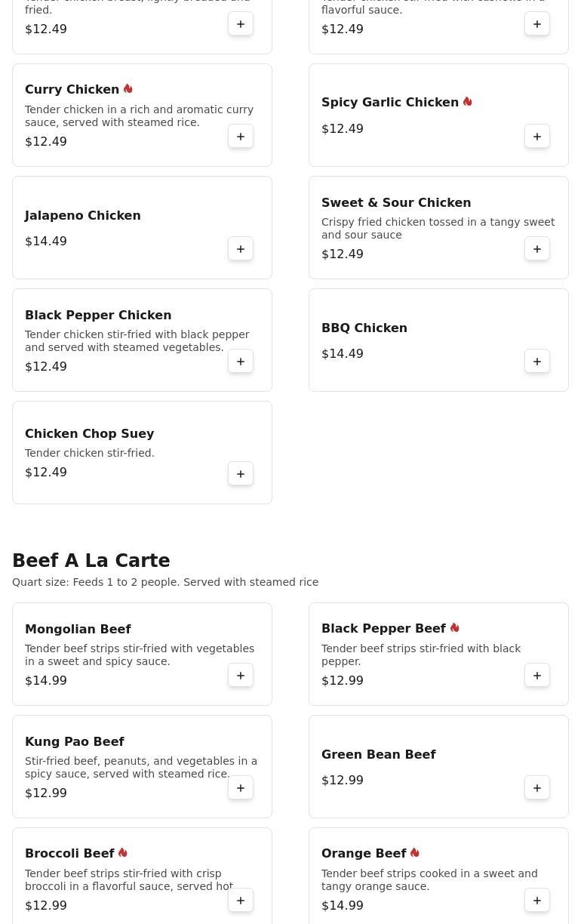Click the spicy flame icon beside Curry Chicken
Screen dimensions: 581x924
tap(128, 89)
